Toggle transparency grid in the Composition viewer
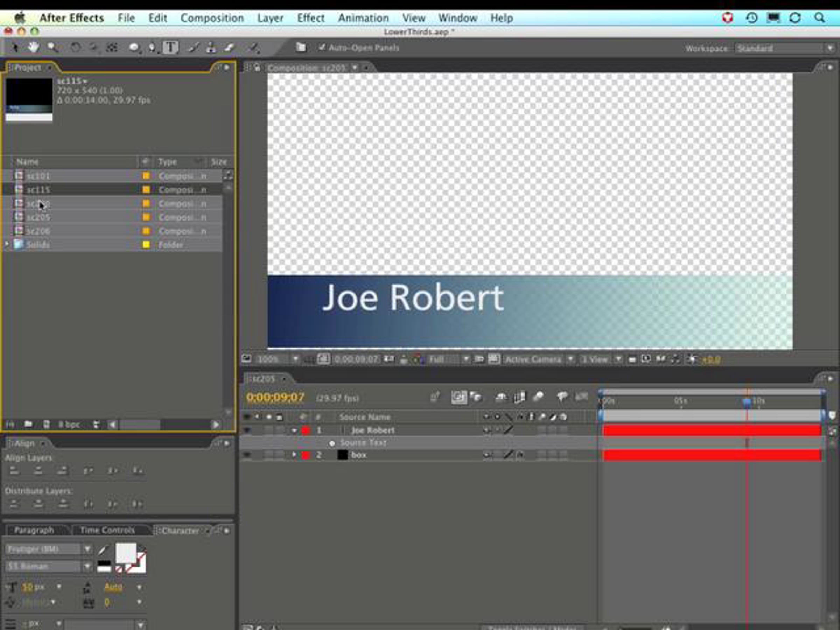Screen dimensions: 840x630 (493, 359)
